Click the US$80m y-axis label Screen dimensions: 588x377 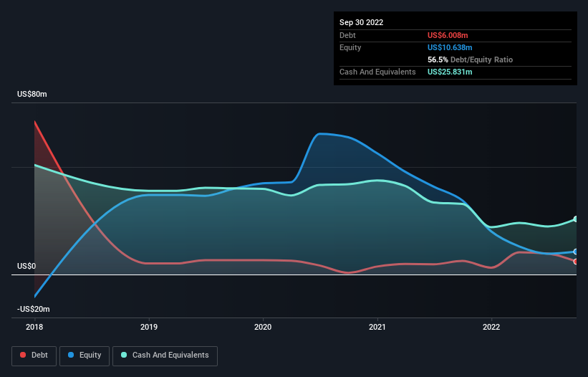point(32,94)
